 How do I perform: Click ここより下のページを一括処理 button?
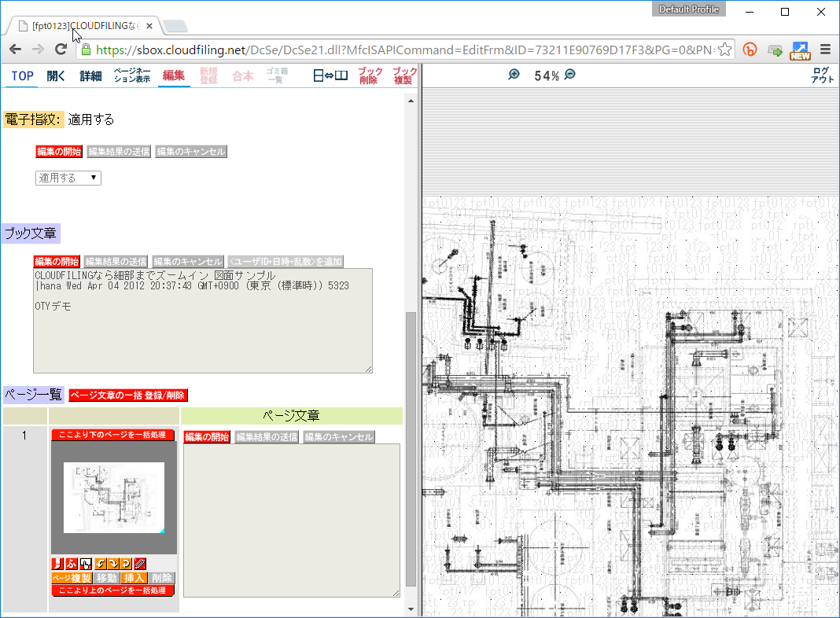[x=113, y=435]
